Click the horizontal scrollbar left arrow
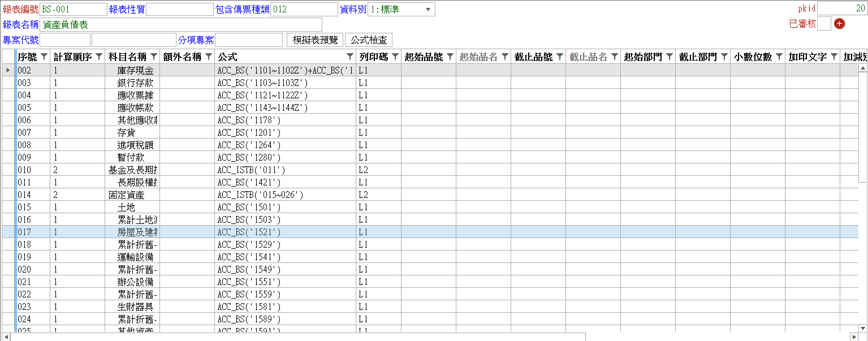868x341 pixels. pos(6,336)
